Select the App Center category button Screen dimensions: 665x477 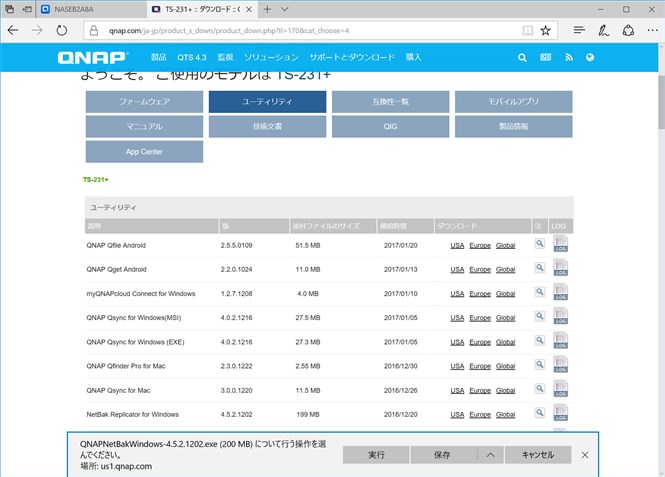click(144, 152)
